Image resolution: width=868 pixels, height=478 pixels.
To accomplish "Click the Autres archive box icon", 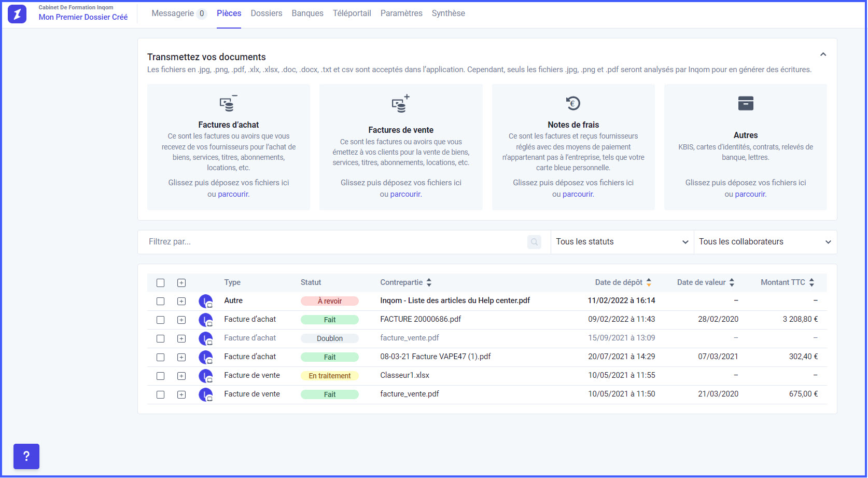I will (745, 103).
